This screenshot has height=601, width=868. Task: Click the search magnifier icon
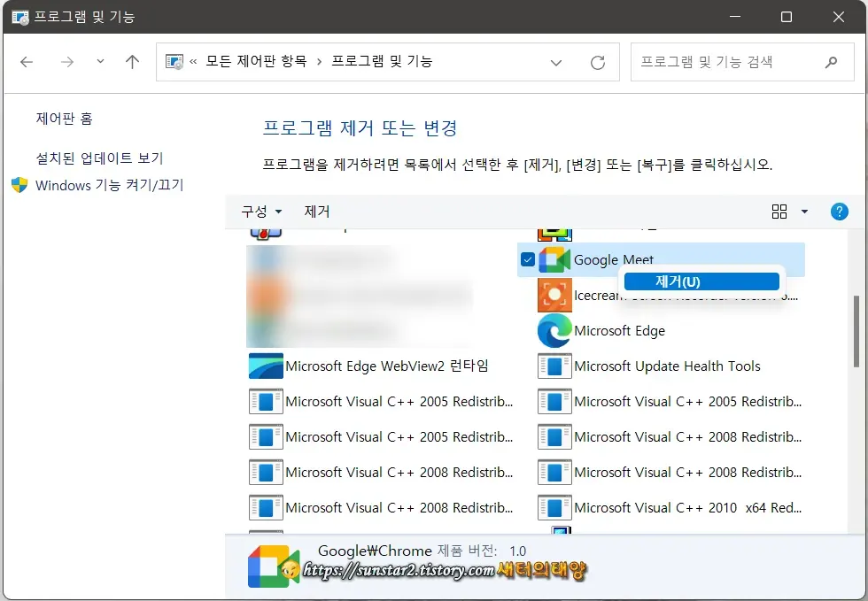coord(831,63)
